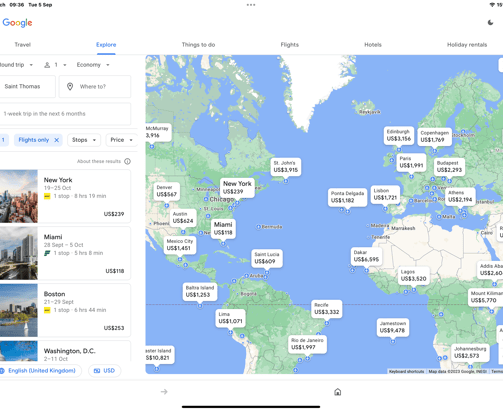Click the Bermuda airport marker
Image resolution: width=503 pixels, height=411 pixels.
[258, 227]
